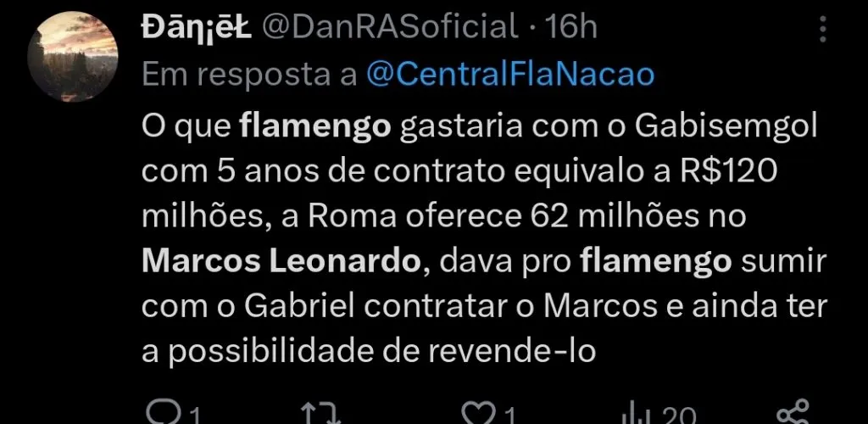Repost the tweet using retweet icon
Viewport: 868px width, 424px height.
(319, 415)
